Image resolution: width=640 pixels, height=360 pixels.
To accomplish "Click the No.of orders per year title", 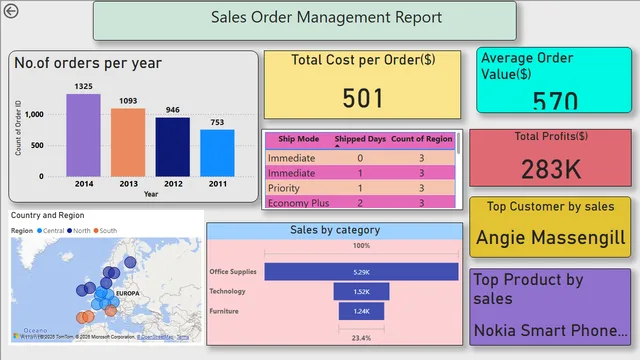I will [88, 63].
